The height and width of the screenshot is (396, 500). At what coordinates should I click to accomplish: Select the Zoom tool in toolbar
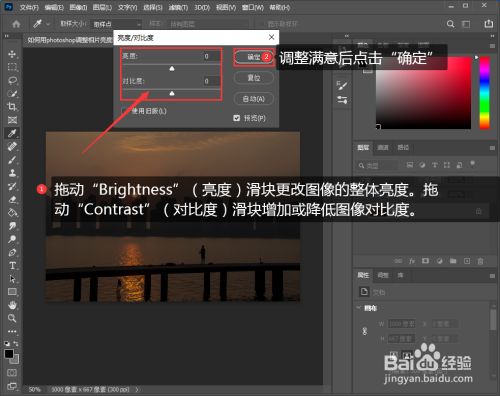coord(12,318)
